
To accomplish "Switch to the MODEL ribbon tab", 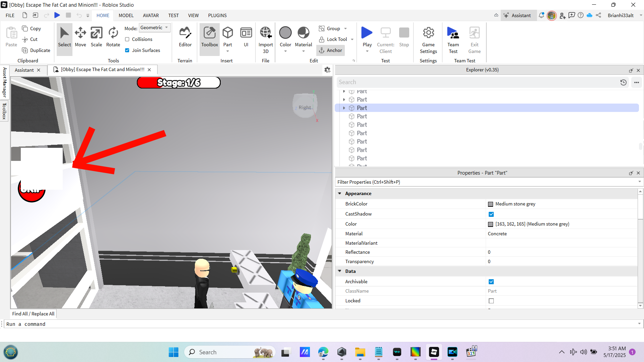I will (126, 15).
